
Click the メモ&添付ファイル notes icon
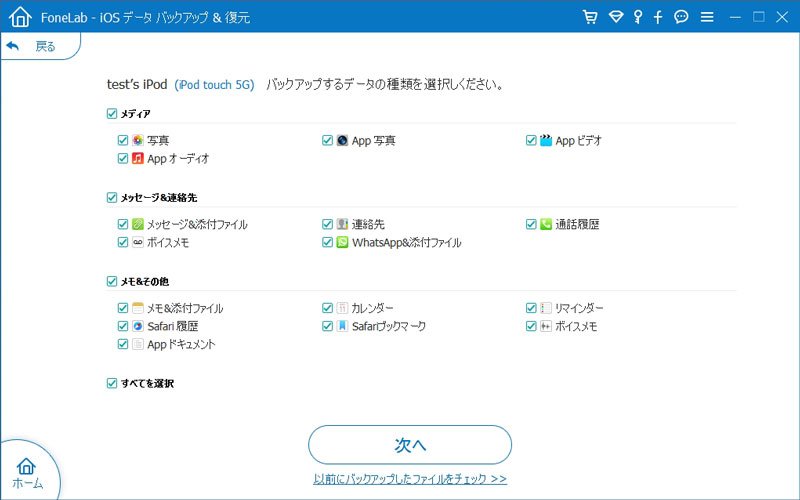[138, 308]
